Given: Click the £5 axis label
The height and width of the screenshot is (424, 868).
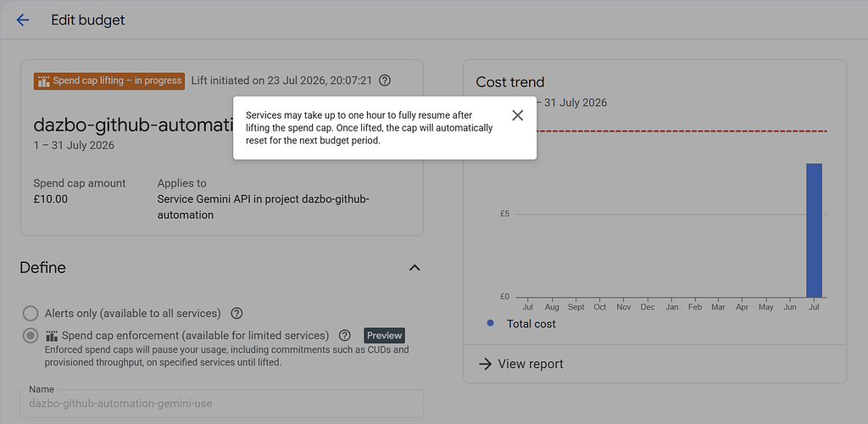Looking at the screenshot, I should (x=504, y=215).
